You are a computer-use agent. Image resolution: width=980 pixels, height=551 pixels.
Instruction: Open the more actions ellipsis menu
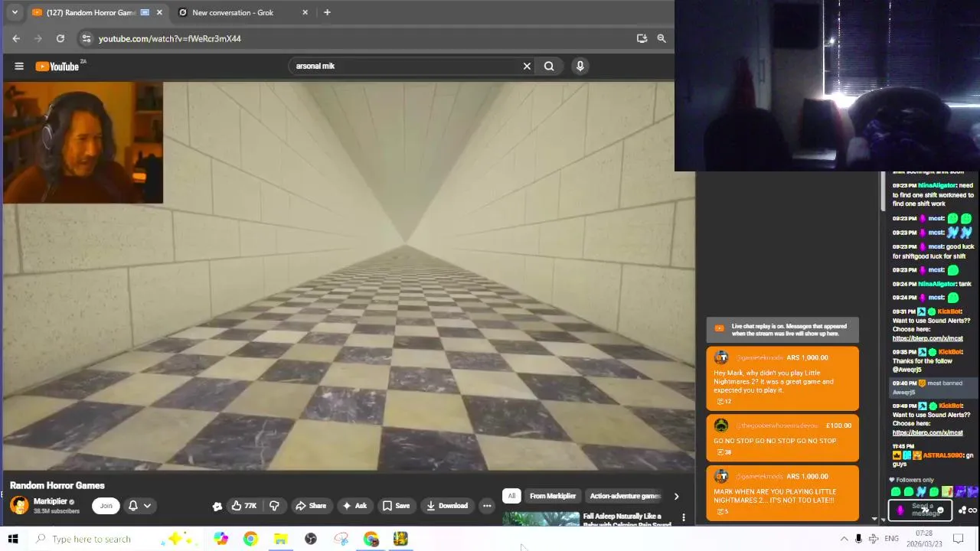click(x=487, y=505)
